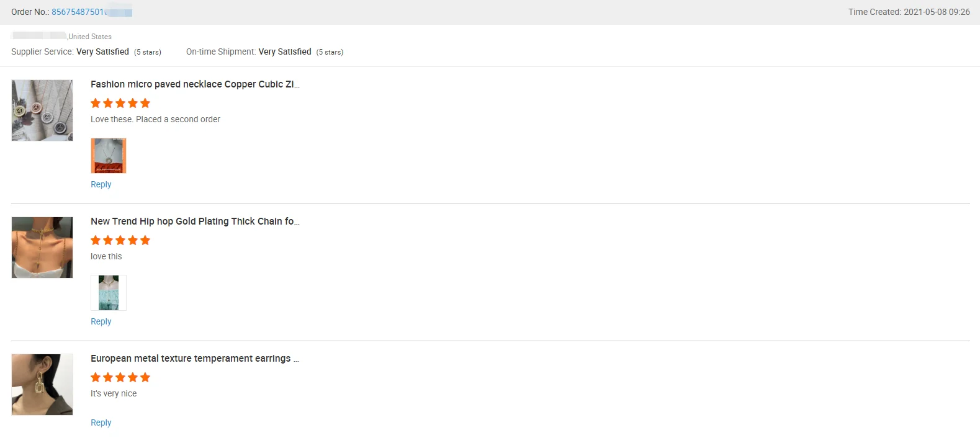Reply to the "It's very nice" review
This screenshot has height=438, width=980.
(x=101, y=422)
